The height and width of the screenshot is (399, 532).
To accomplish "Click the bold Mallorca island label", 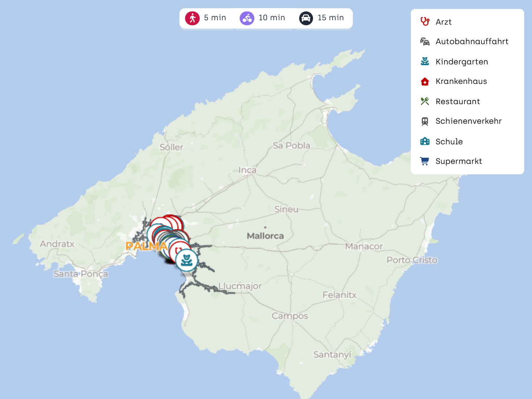I will coord(265,236).
